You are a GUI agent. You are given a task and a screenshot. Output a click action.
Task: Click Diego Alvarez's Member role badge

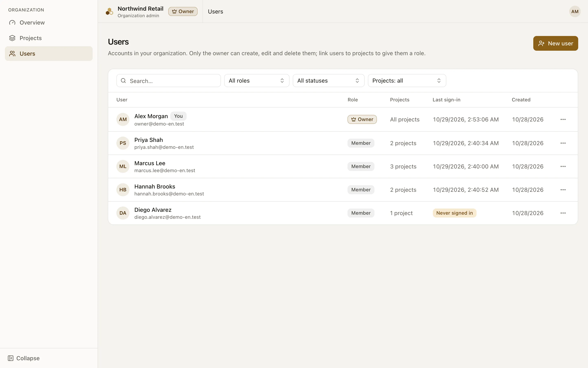point(361,213)
